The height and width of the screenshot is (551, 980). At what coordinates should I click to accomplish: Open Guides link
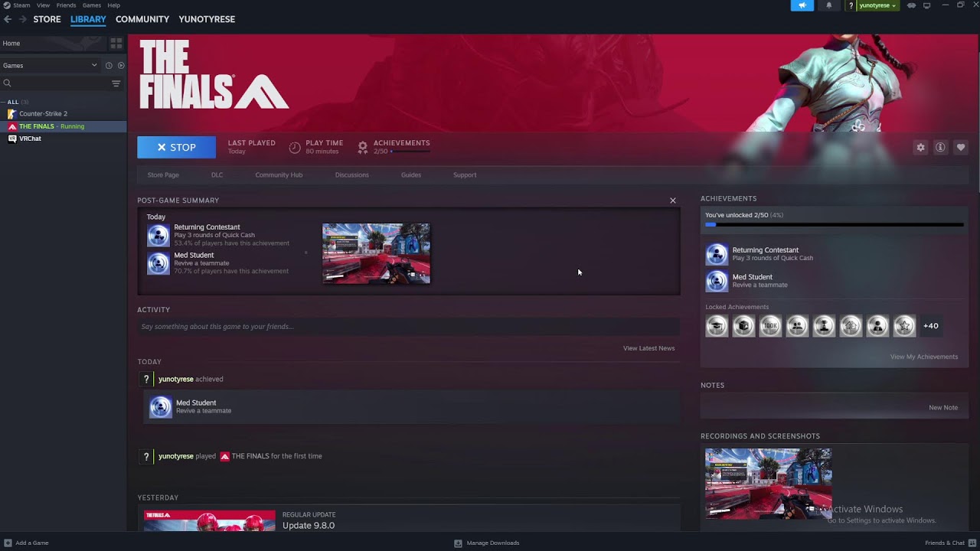[411, 175]
